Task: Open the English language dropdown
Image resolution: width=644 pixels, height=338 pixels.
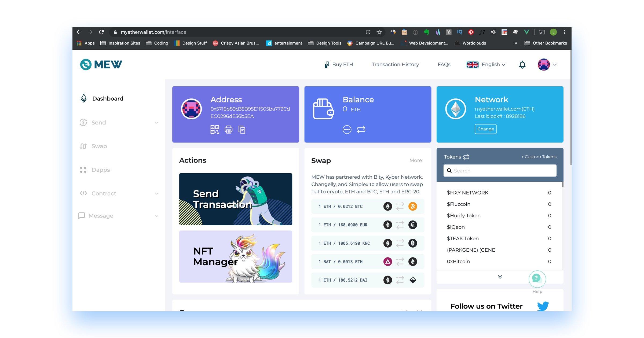Action: [x=486, y=65]
